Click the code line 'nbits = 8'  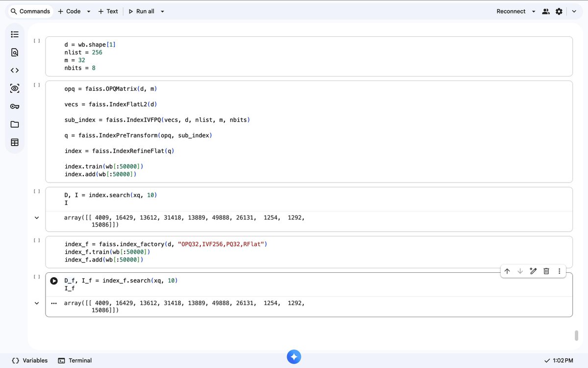click(80, 68)
